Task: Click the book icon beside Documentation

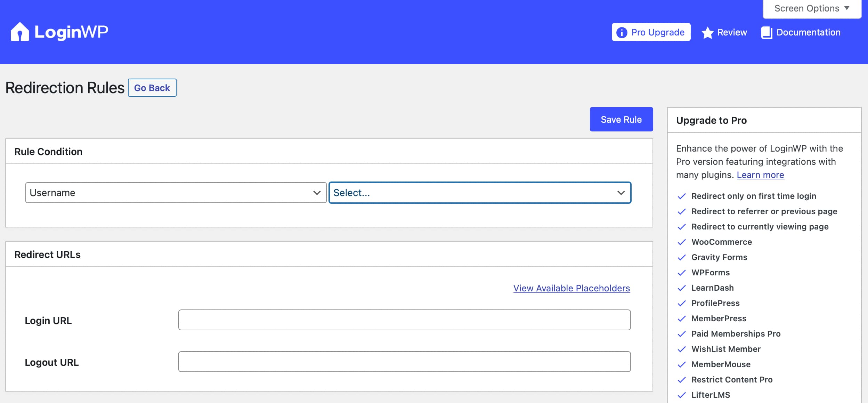Action: (x=766, y=32)
